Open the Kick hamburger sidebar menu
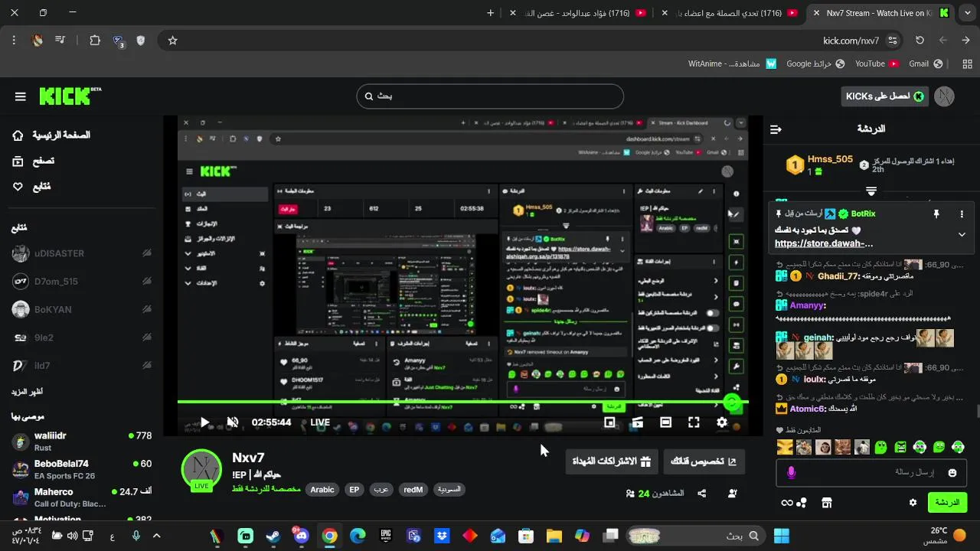The height and width of the screenshot is (551, 980). 21,96
